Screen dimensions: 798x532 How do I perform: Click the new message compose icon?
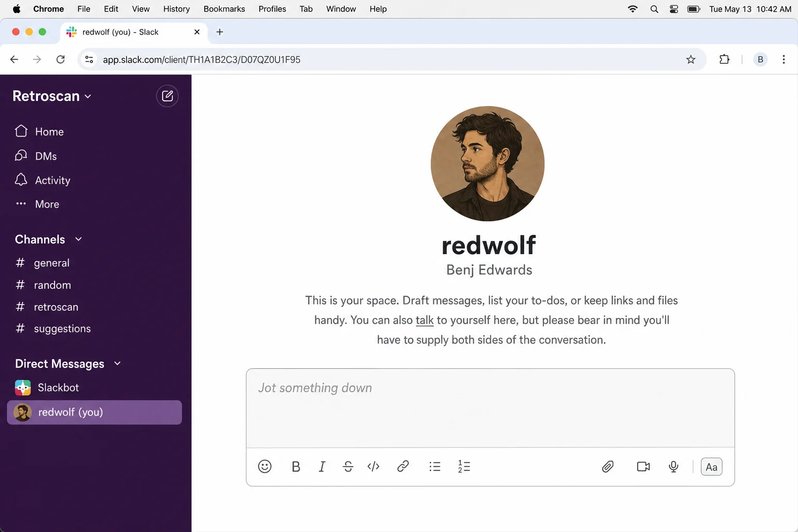click(x=167, y=96)
